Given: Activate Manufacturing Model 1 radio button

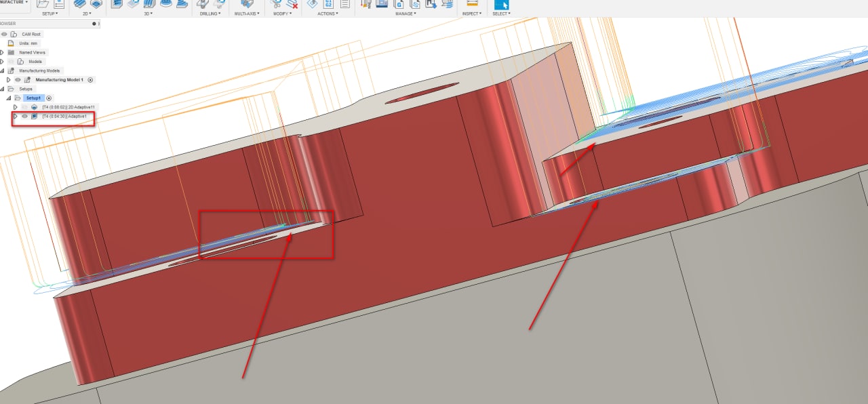Looking at the screenshot, I should point(91,80).
